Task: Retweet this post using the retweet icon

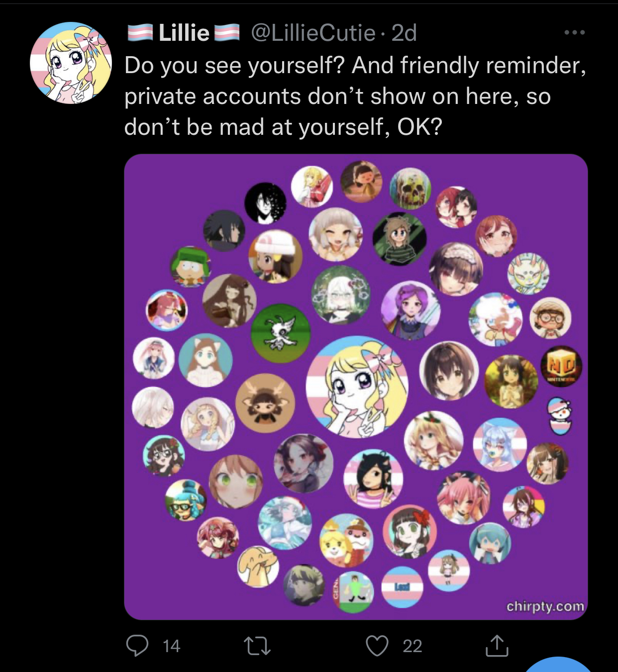Action: tap(257, 646)
